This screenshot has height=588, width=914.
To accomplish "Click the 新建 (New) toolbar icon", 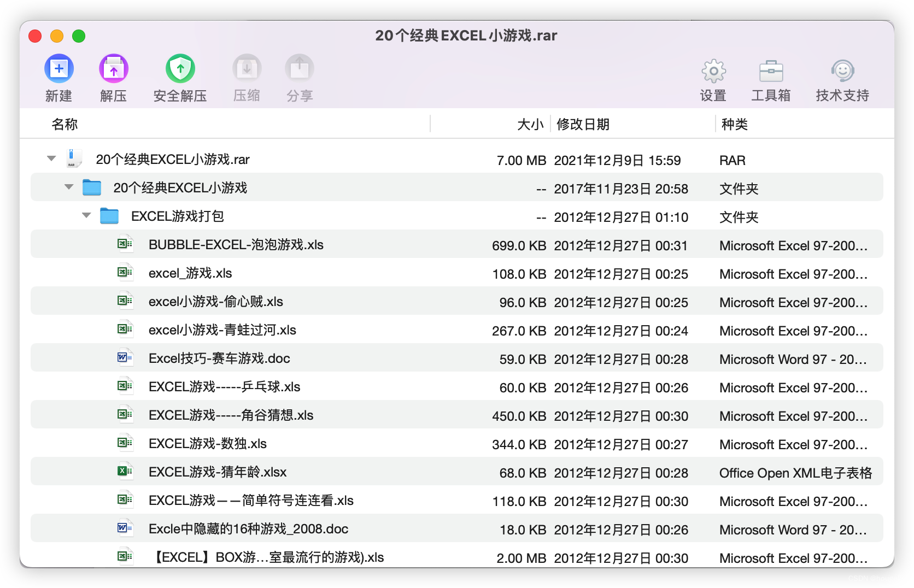I will pos(58,69).
